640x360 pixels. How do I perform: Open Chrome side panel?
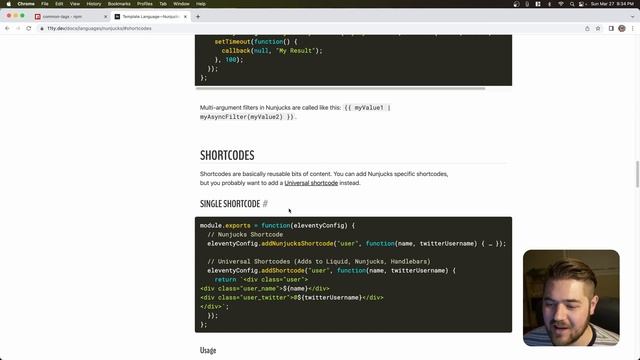(x=611, y=29)
